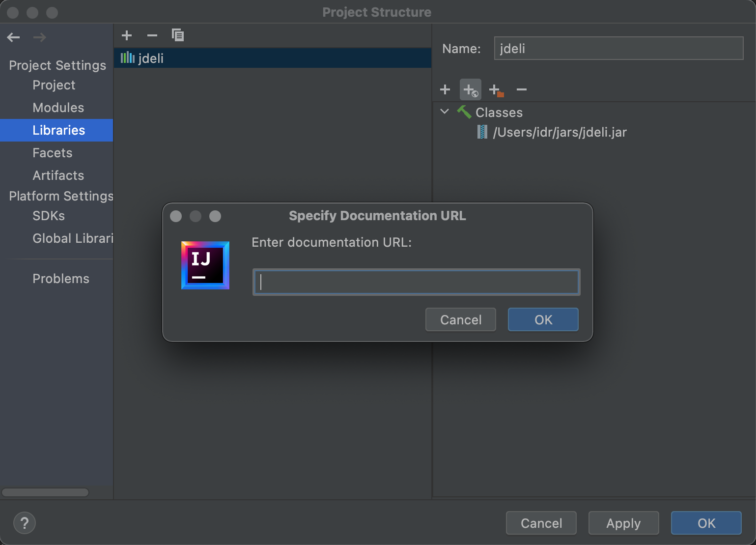
Task: Remove the selected root with the right-panel minus icon
Action: coord(521,89)
